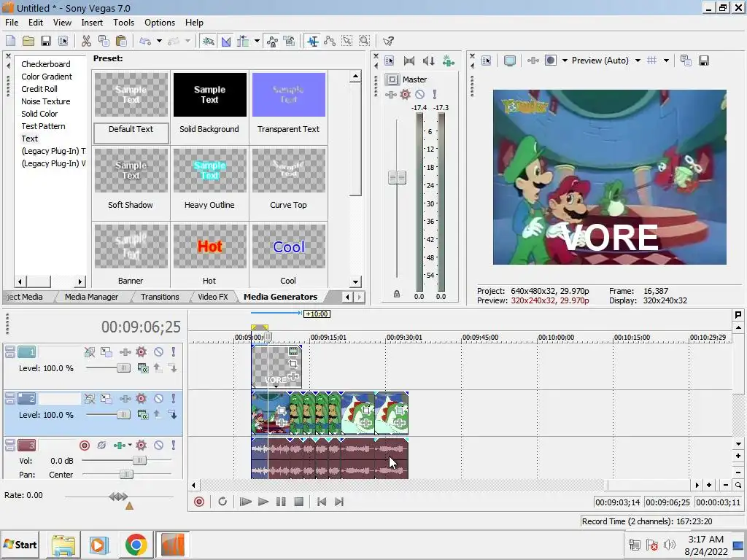Open the Insert menu
Screen dimensions: 747x560
click(x=92, y=23)
